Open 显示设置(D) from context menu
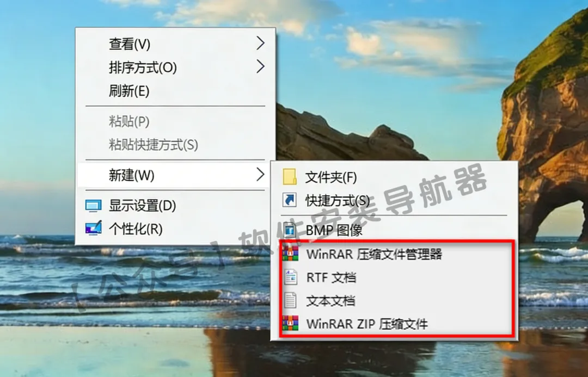This screenshot has width=588, height=377. [143, 205]
